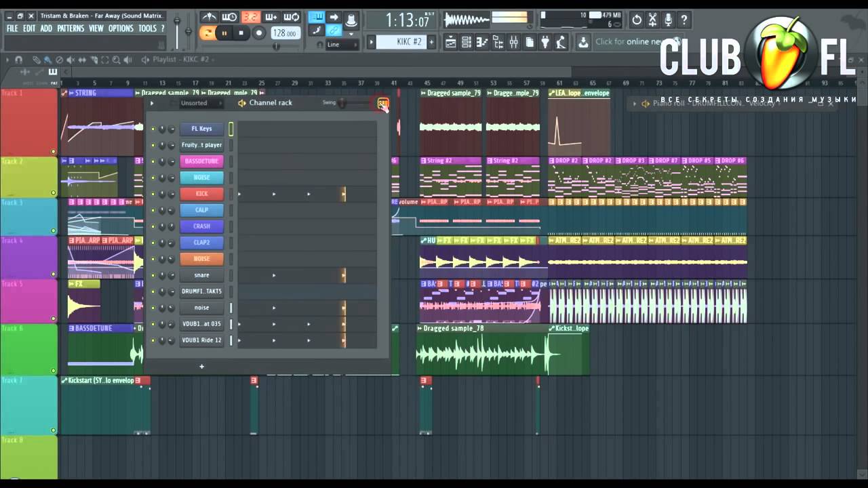The width and height of the screenshot is (868, 488).
Task: Open the help question mark icon
Action: click(684, 20)
